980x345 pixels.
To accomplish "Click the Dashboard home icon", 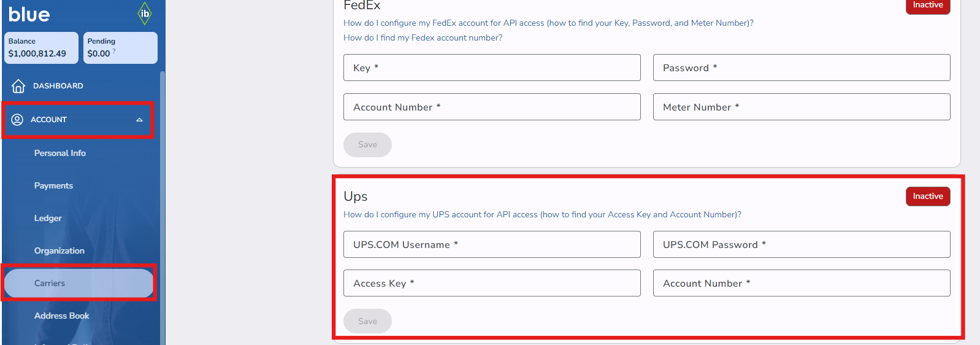I will [x=18, y=86].
